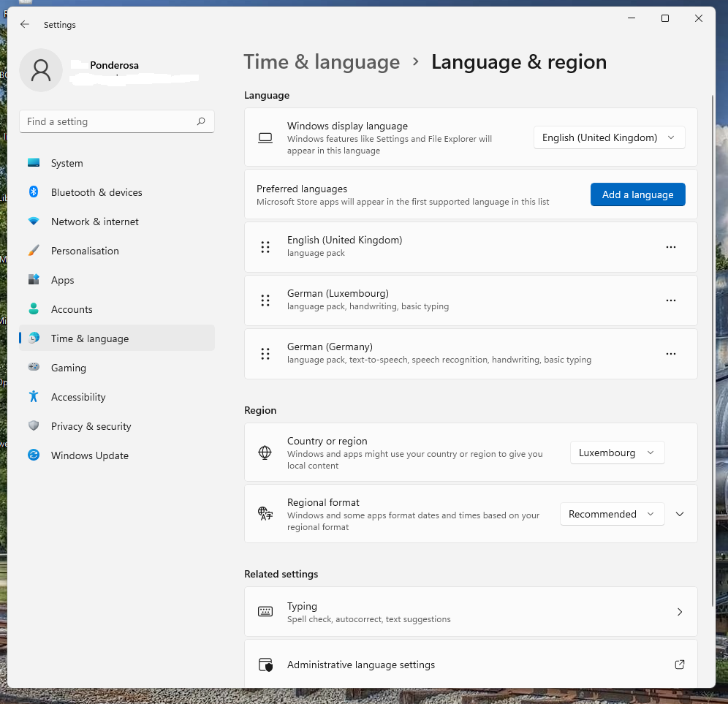
Task: Click the Time & language clock icon
Action: [x=34, y=338]
